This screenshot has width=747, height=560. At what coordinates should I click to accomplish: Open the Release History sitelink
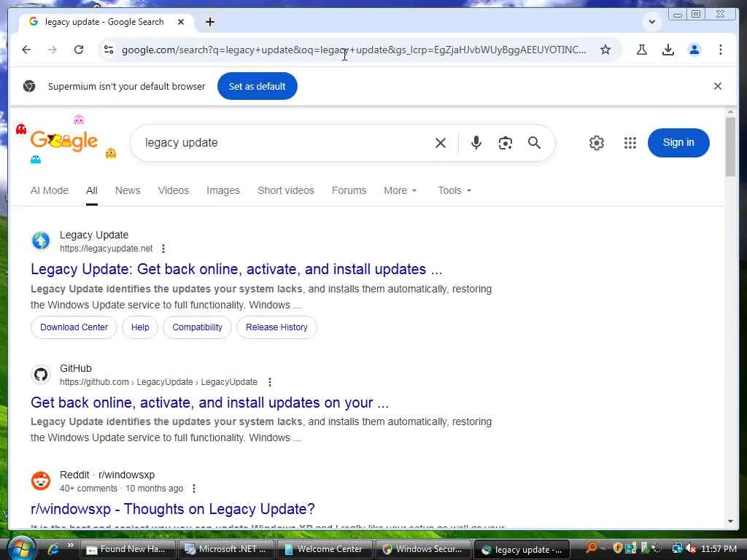pos(276,327)
